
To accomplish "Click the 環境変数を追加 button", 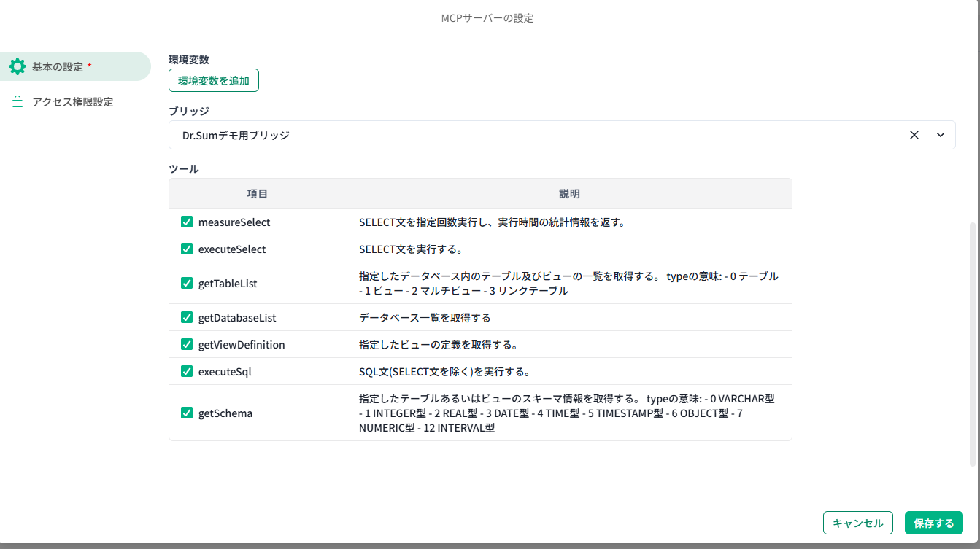I will (214, 81).
